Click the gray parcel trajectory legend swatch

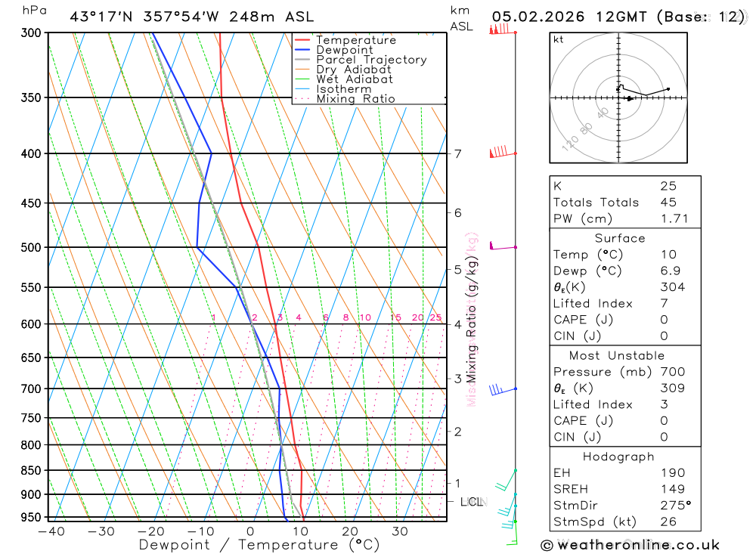click(x=302, y=60)
